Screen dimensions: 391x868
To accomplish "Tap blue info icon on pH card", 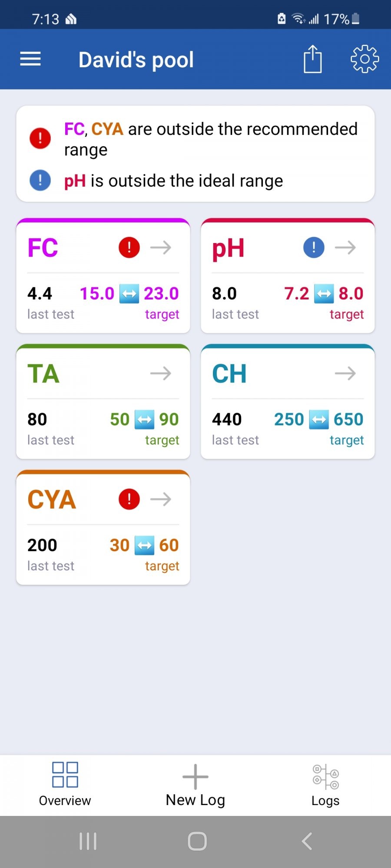I will coord(314,247).
